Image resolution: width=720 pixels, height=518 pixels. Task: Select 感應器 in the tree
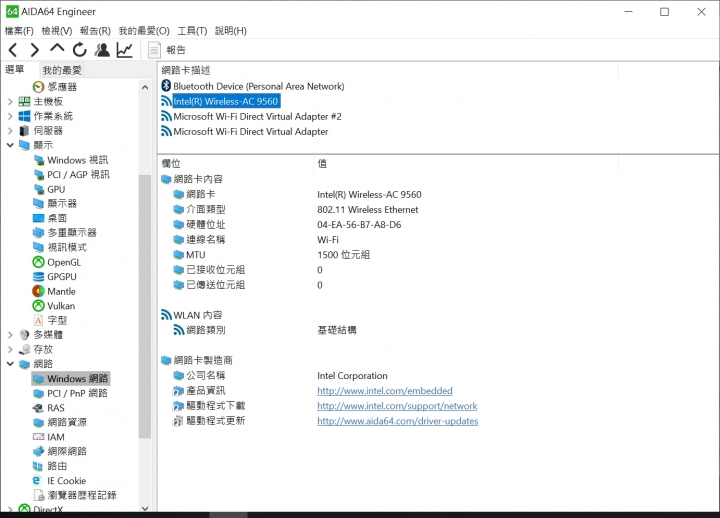[62, 86]
